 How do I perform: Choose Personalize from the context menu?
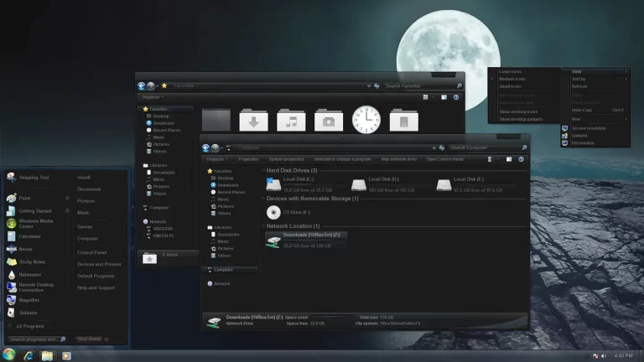pos(582,142)
